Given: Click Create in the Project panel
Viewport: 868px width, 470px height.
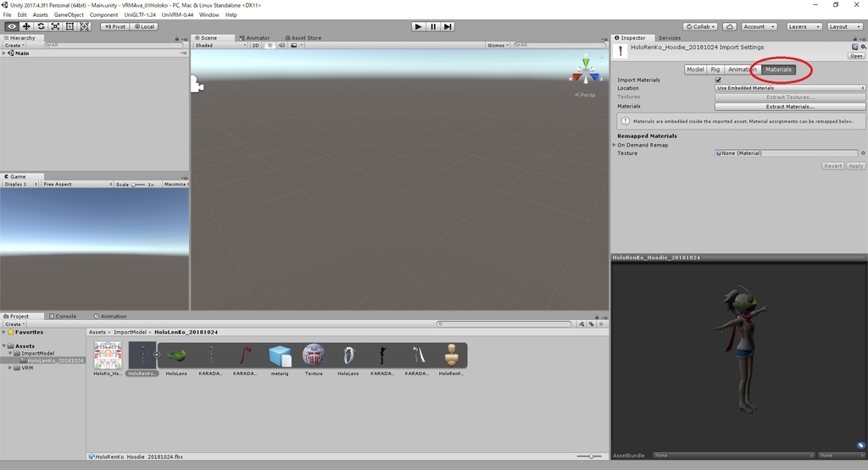Looking at the screenshot, I should point(14,324).
